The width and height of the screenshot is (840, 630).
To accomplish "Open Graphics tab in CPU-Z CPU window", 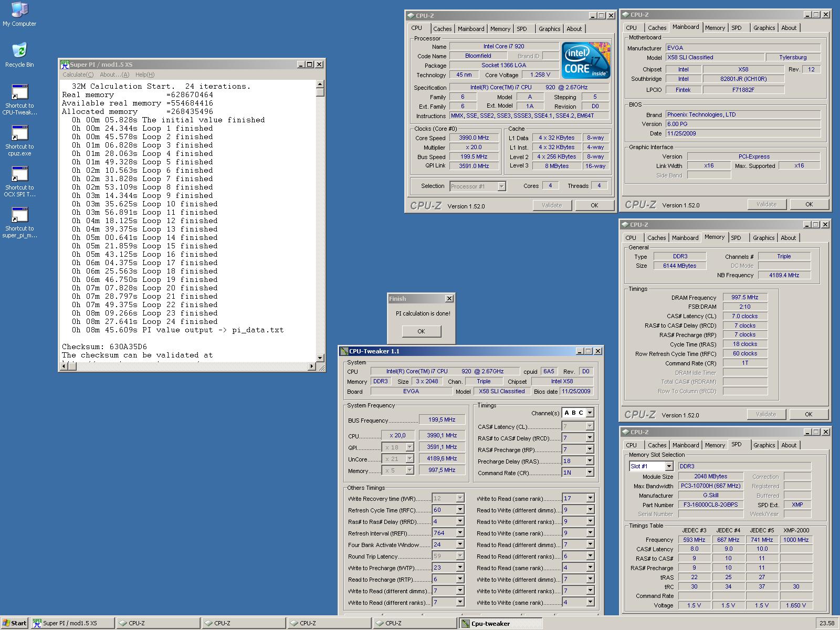I will [x=549, y=29].
